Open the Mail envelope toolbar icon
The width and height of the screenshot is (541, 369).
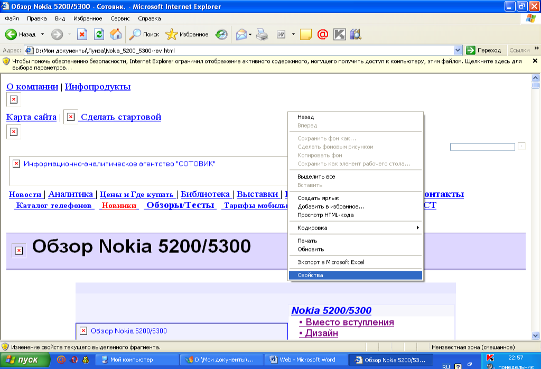click(242, 34)
